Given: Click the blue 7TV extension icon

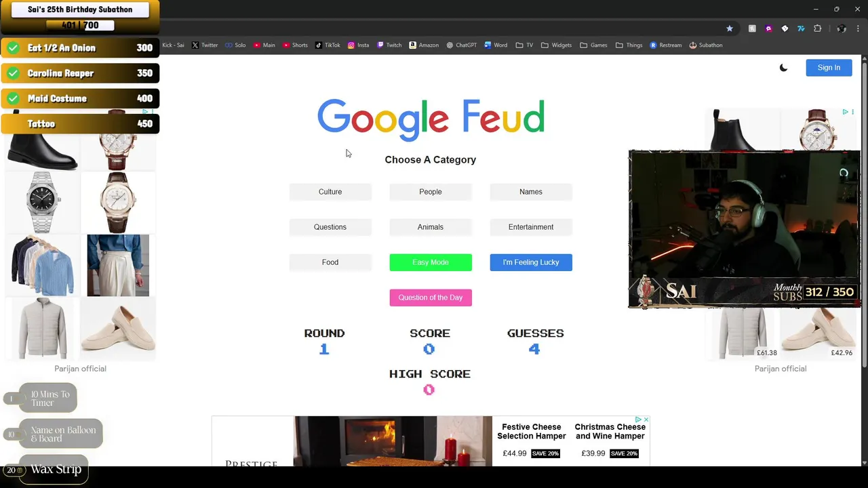Looking at the screenshot, I should click(801, 28).
